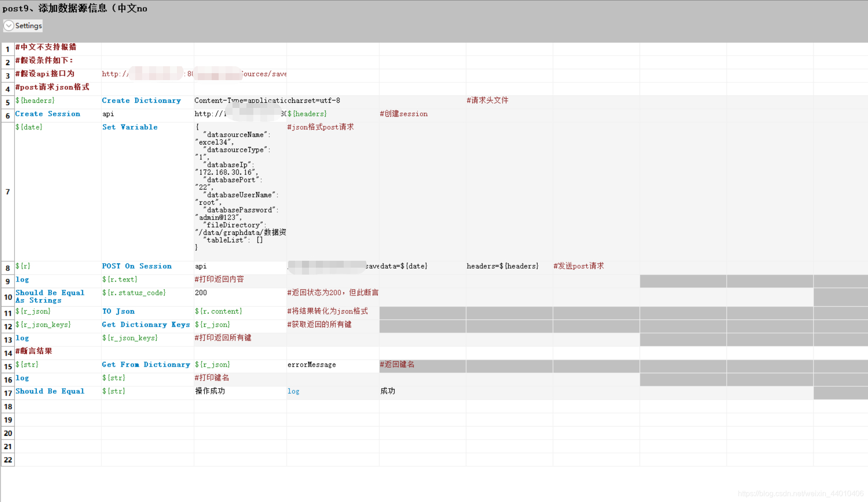Click the errorMessage argument cell in row 15
The height and width of the screenshot is (502, 868).
312,364
